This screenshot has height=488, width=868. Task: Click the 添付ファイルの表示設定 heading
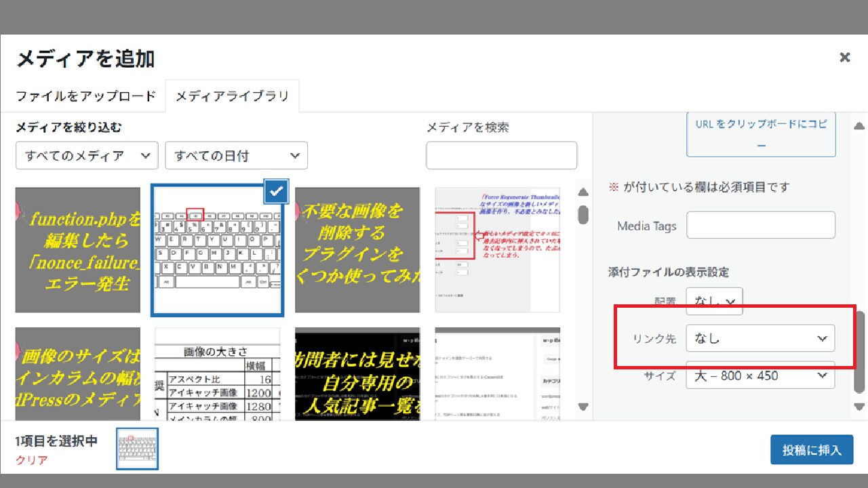(669, 272)
